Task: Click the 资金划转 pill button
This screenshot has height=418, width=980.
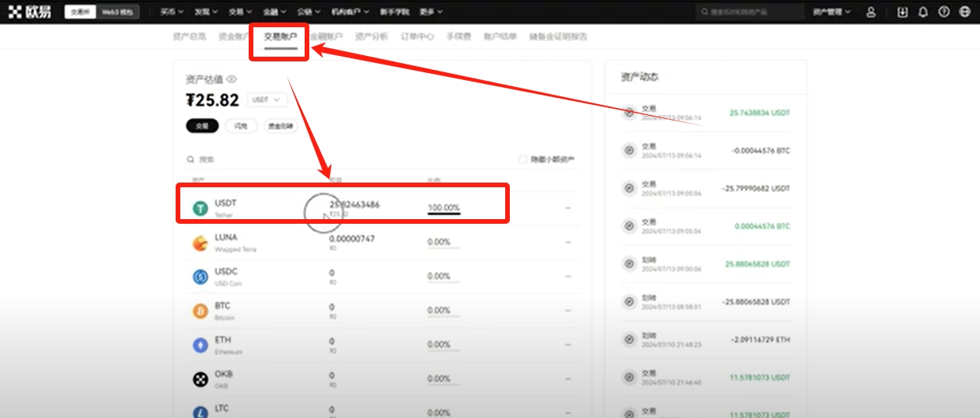Action: point(281,126)
